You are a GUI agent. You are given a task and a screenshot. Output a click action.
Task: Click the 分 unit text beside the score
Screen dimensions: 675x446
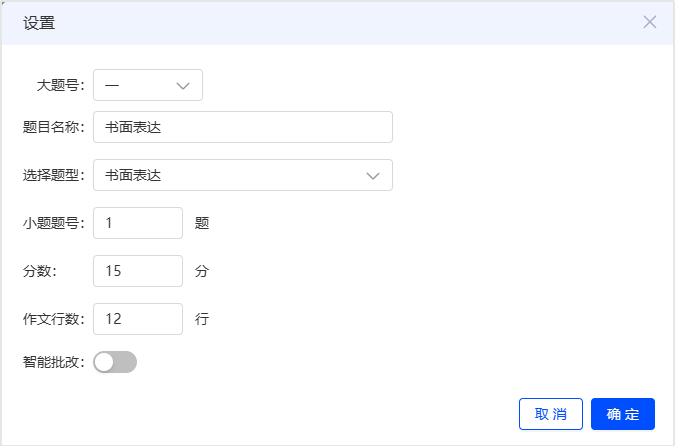coord(202,271)
